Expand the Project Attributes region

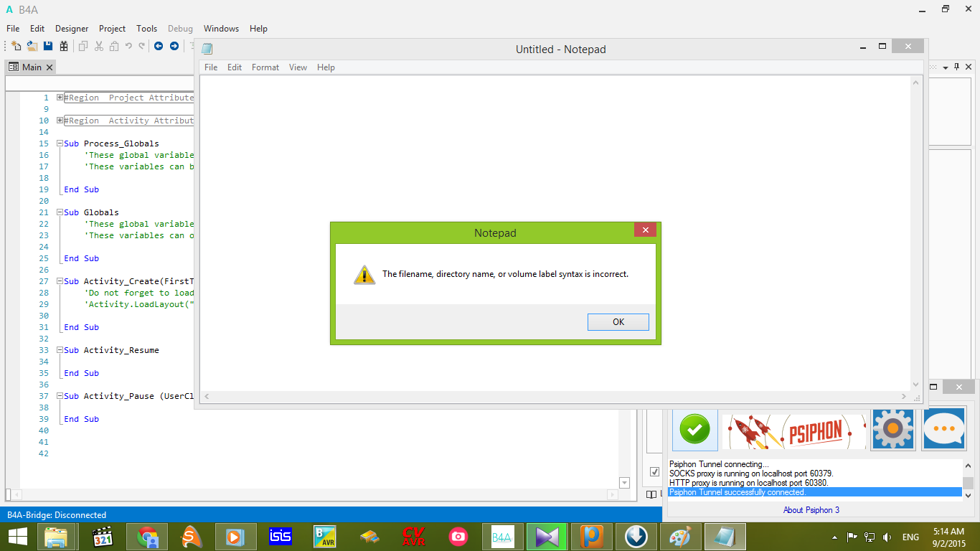[60, 98]
